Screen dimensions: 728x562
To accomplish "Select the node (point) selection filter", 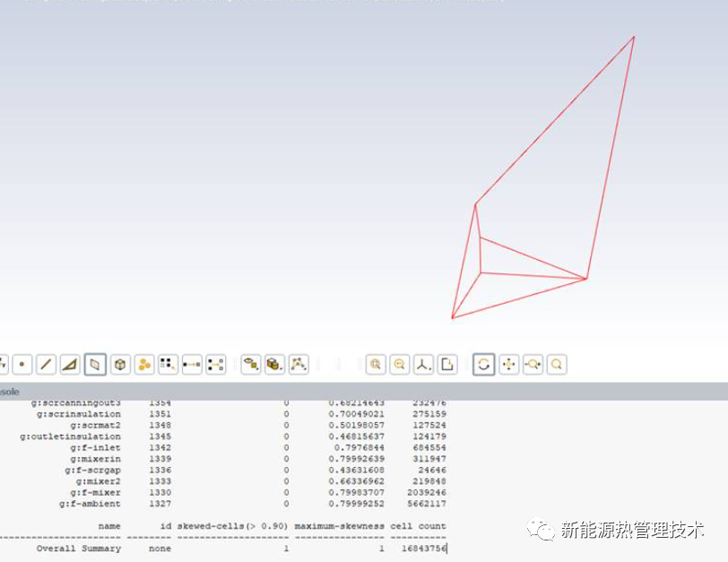I will click(x=22, y=365).
